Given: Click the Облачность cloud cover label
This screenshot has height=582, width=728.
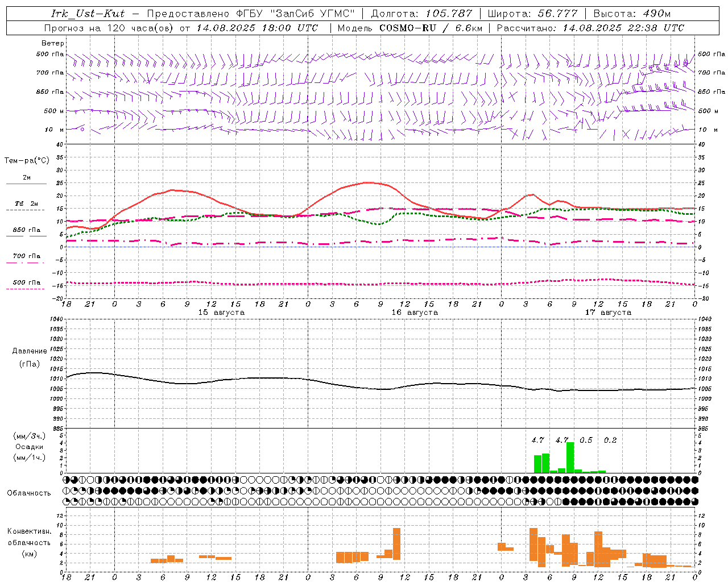Looking at the screenshot, I should point(29,493).
